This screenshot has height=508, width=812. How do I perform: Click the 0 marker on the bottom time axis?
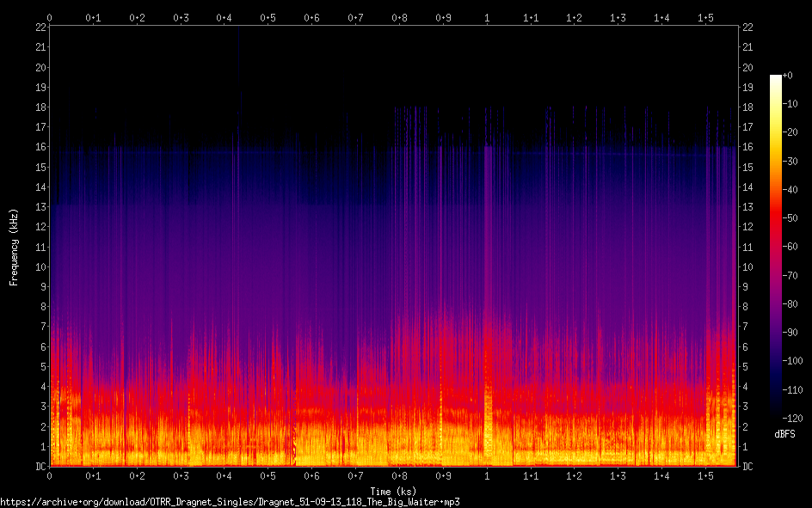50,475
